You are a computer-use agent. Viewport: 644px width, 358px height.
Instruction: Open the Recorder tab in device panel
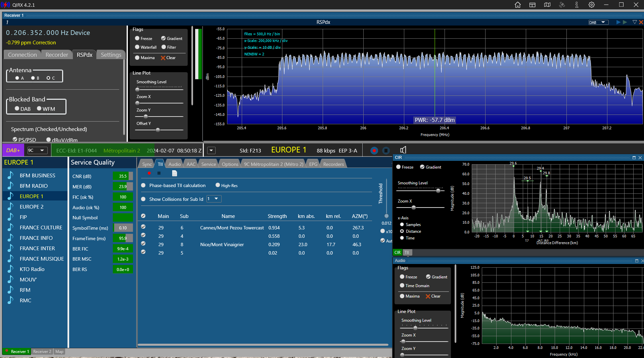pyautogui.click(x=57, y=55)
